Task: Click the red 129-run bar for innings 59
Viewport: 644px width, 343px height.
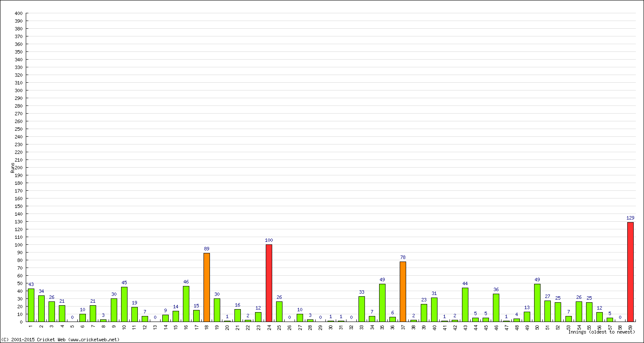Action: tap(630, 272)
